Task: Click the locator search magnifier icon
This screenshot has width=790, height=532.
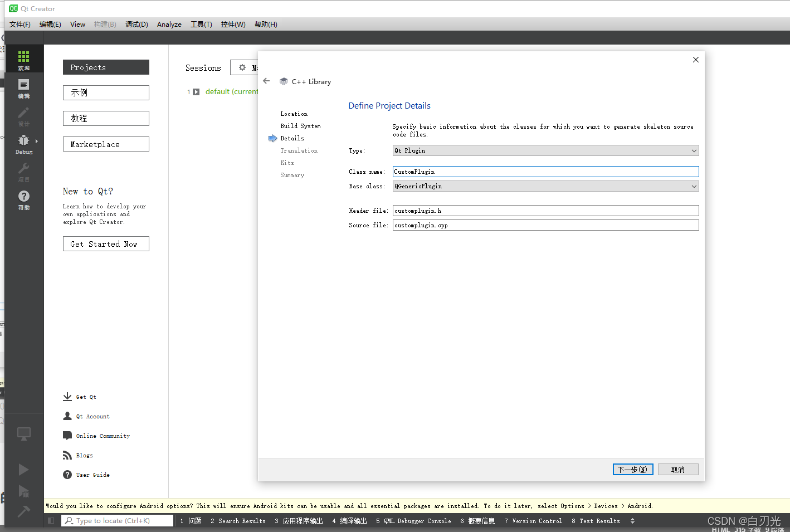Action: tap(69, 521)
